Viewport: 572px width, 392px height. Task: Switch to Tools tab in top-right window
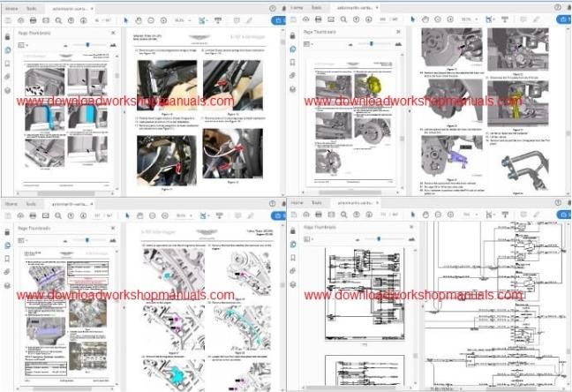[317, 7]
